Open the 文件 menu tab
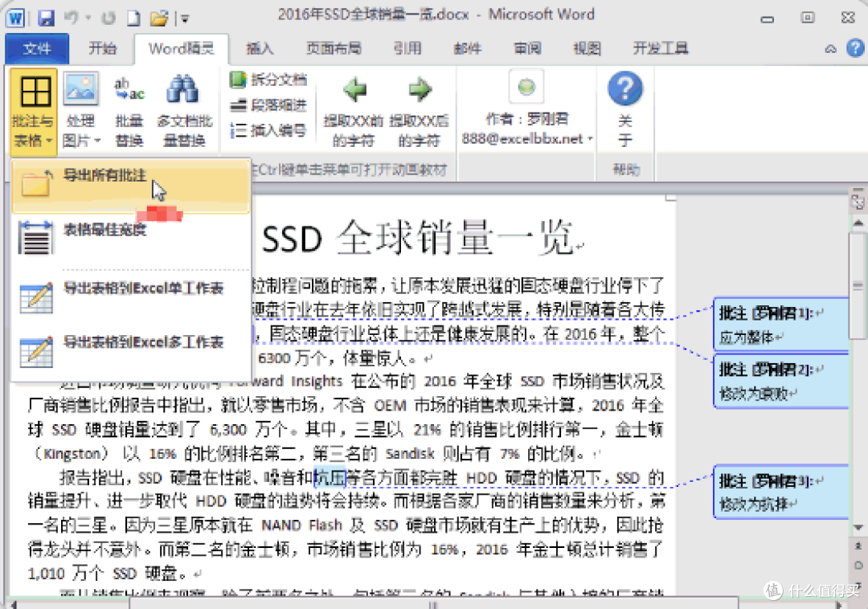 pyautogui.click(x=37, y=49)
